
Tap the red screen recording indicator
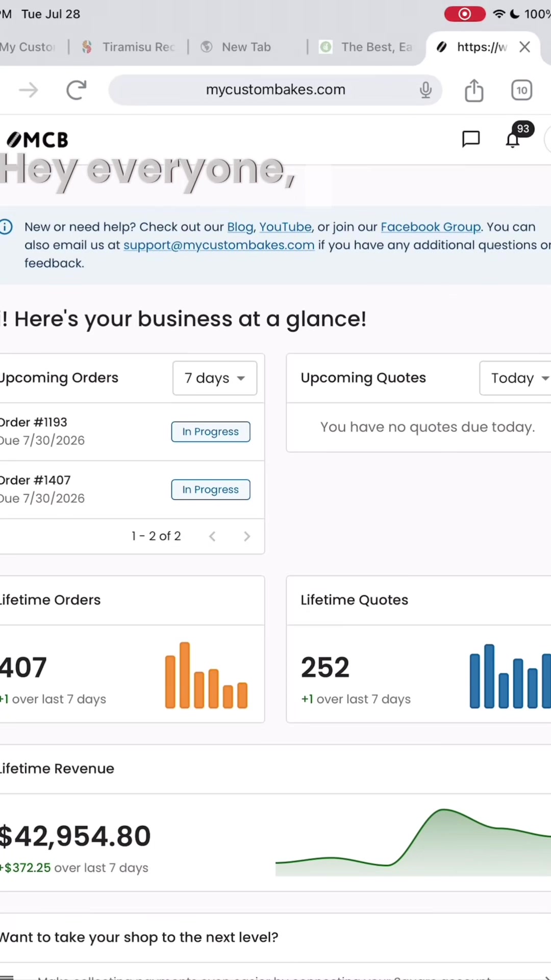[x=464, y=14]
